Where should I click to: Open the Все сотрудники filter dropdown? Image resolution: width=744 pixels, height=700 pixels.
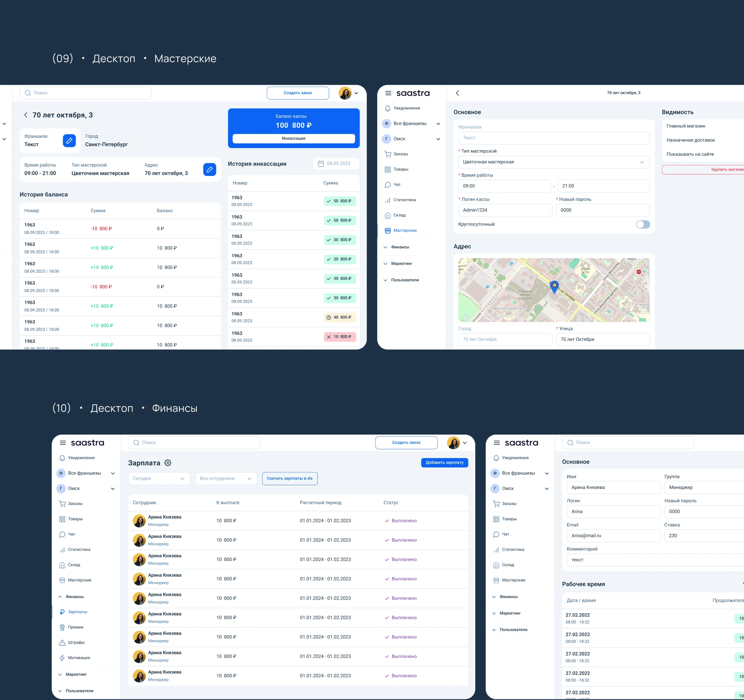[226, 479]
